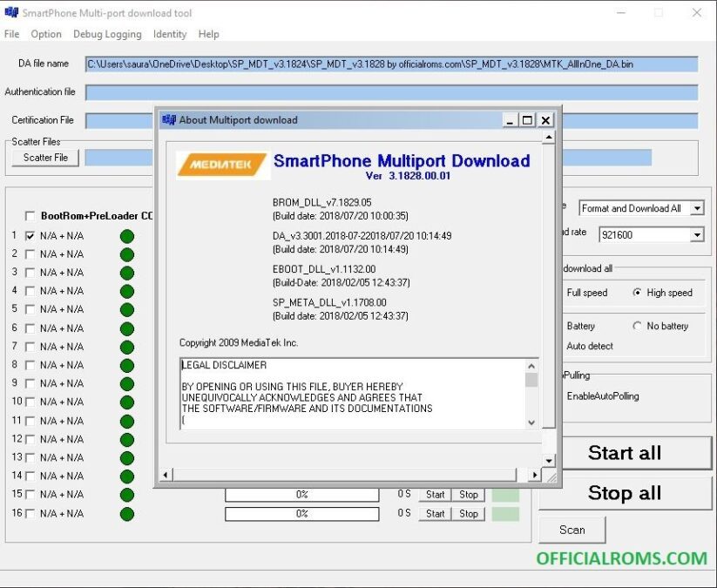Viewport: 717px width, 588px height.
Task: Click the green status indicator for port 12
Action: click(127, 439)
